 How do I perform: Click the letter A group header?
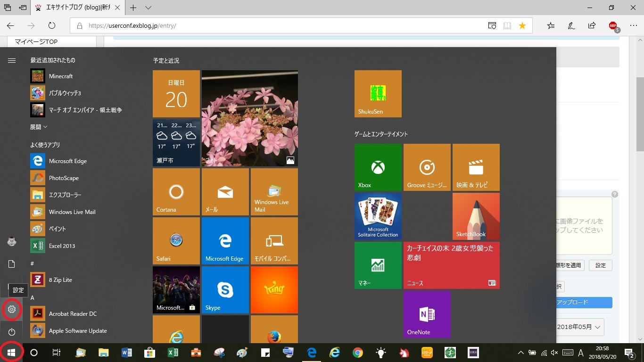coord(33,297)
